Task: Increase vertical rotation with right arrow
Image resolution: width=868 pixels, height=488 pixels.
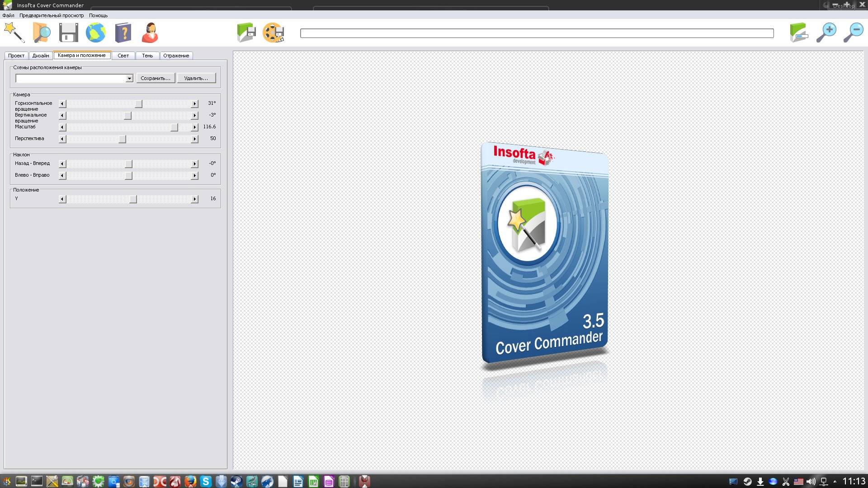Action: [x=194, y=116]
